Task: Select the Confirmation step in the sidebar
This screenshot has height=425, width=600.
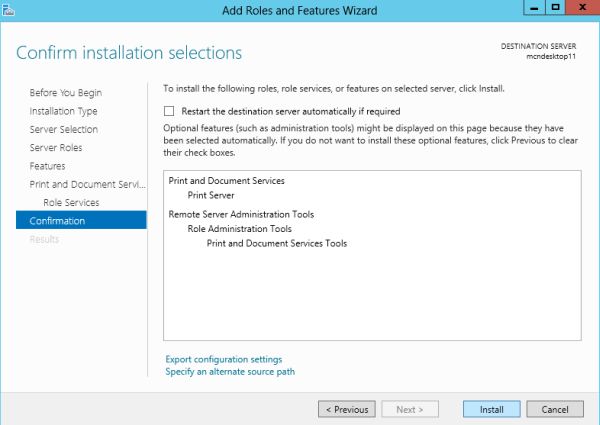Action: 58,221
